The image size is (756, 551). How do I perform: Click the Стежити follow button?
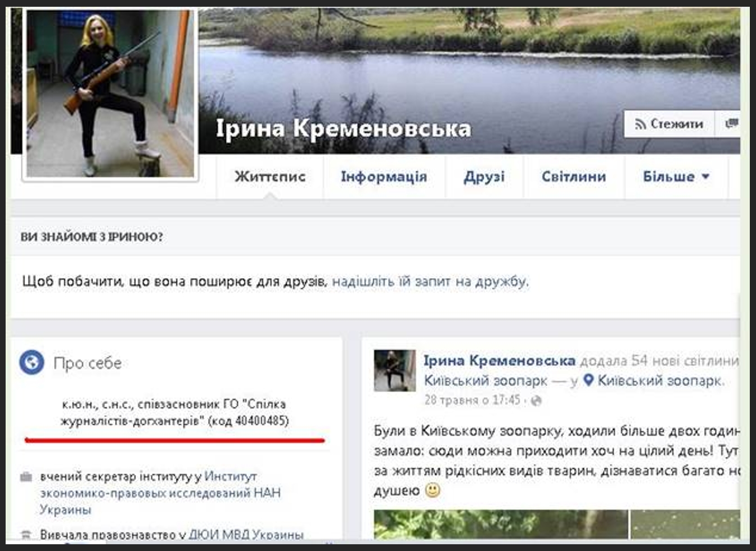(x=669, y=124)
